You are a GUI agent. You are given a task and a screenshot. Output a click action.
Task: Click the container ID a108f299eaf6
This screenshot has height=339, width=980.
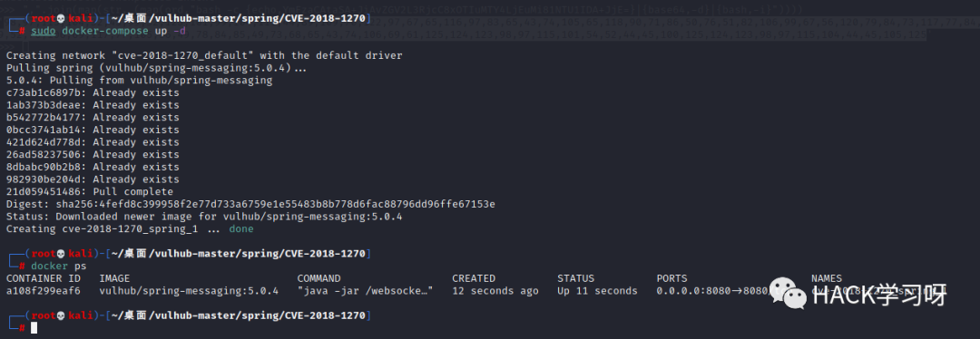click(44, 291)
